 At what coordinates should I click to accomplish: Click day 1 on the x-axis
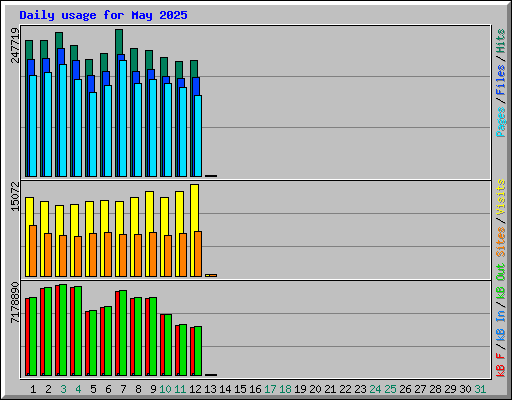(x=33, y=389)
